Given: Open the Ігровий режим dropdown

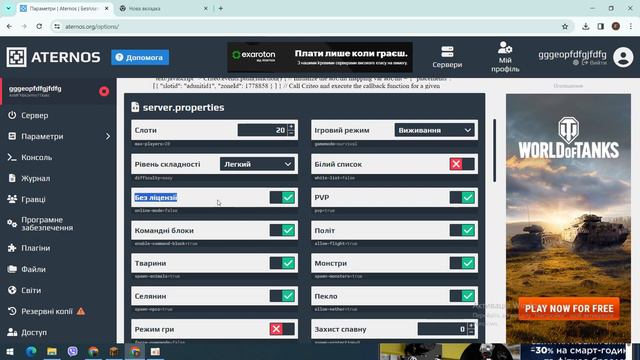Looking at the screenshot, I should pyautogui.click(x=434, y=130).
